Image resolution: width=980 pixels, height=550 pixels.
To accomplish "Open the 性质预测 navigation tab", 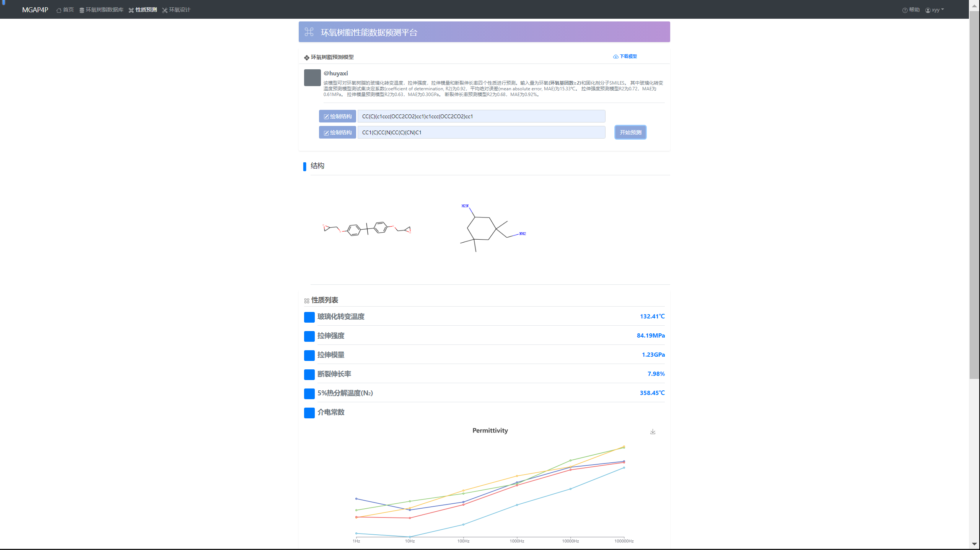I will point(146,10).
